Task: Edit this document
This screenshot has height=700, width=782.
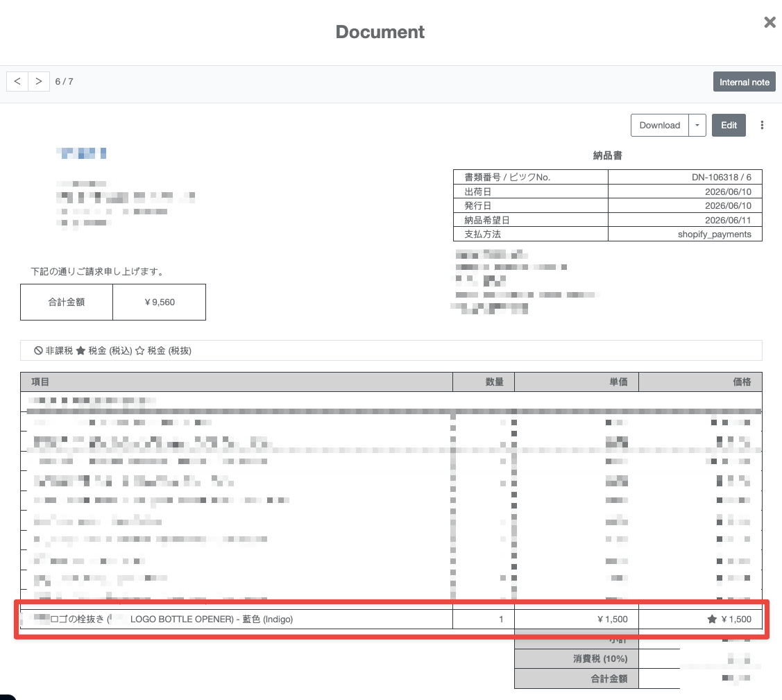Action: point(729,125)
